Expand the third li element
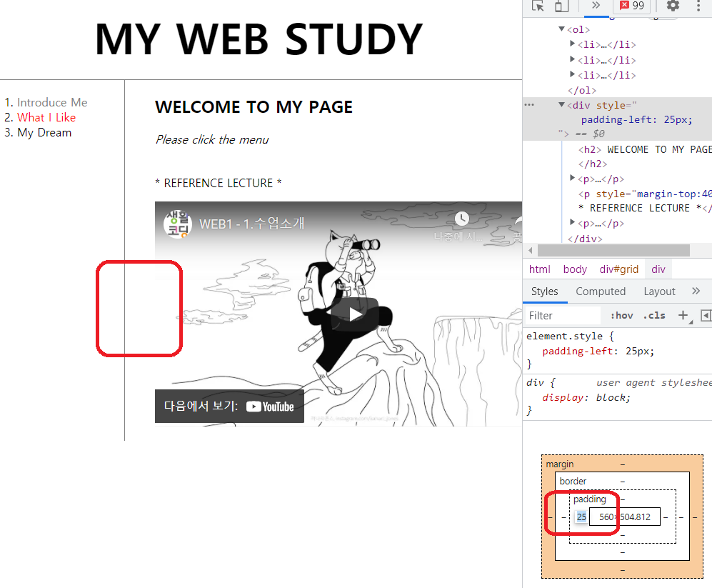The image size is (712, 588). point(573,74)
